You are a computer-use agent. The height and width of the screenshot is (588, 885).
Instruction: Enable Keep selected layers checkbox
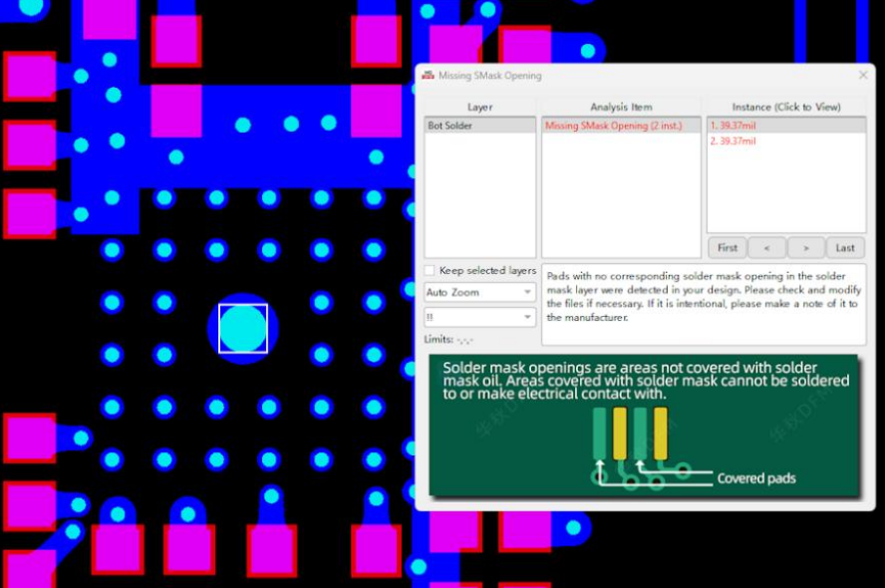[x=430, y=271]
